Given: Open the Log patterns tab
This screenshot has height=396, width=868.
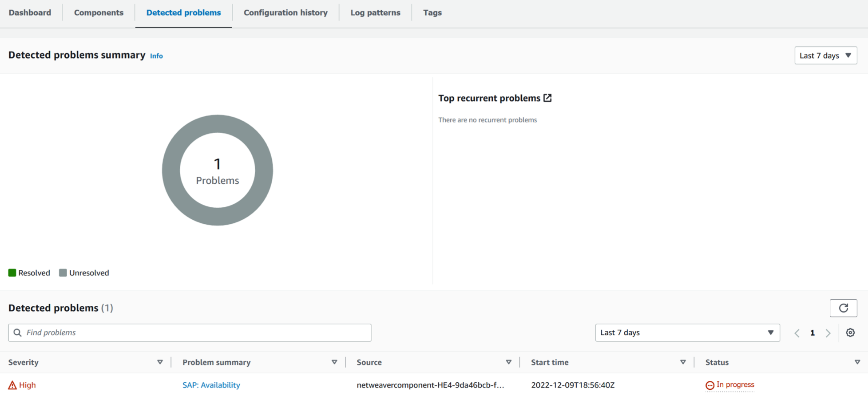Looking at the screenshot, I should (375, 13).
